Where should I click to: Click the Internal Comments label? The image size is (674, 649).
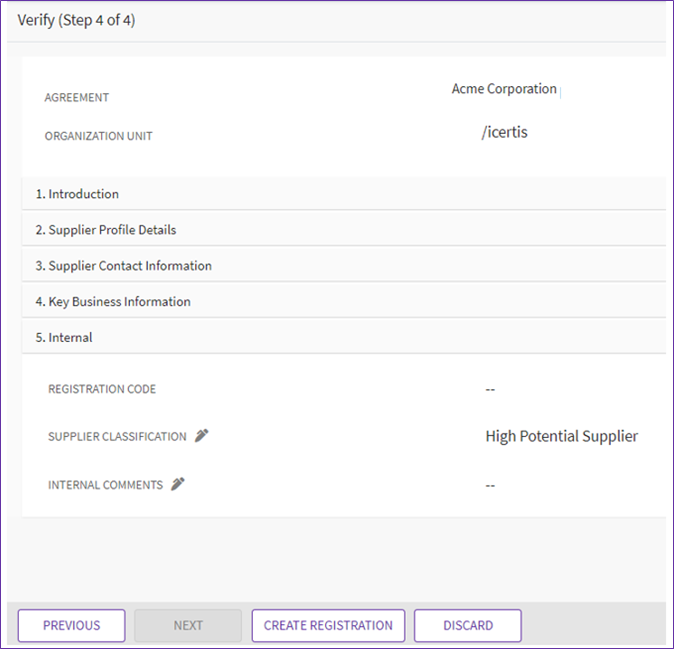tap(105, 485)
